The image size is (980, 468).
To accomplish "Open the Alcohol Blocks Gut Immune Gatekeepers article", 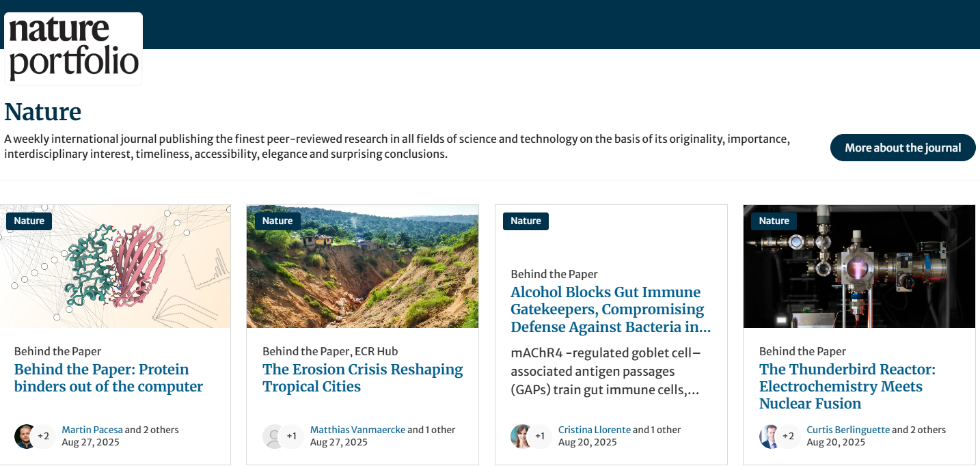I will click(x=610, y=309).
